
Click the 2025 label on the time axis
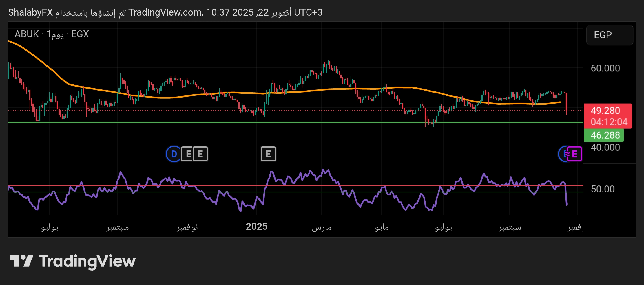point(256,227)
